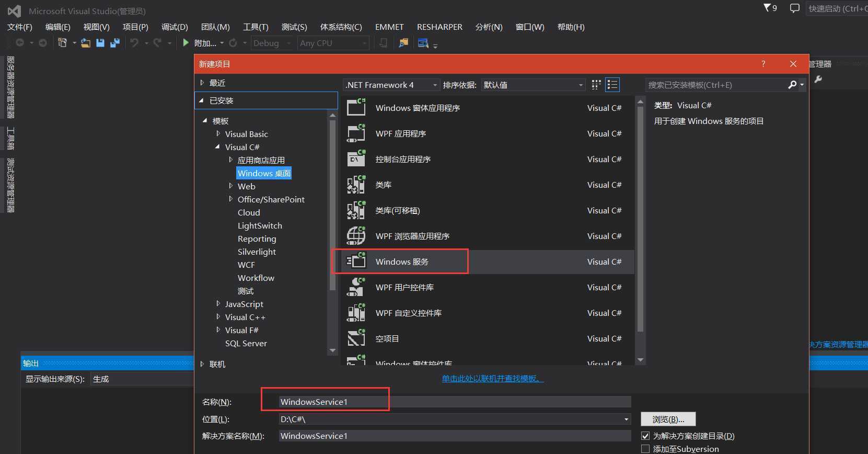Open the 显示输出来源 生成 combo box

(x=142, y=379)
